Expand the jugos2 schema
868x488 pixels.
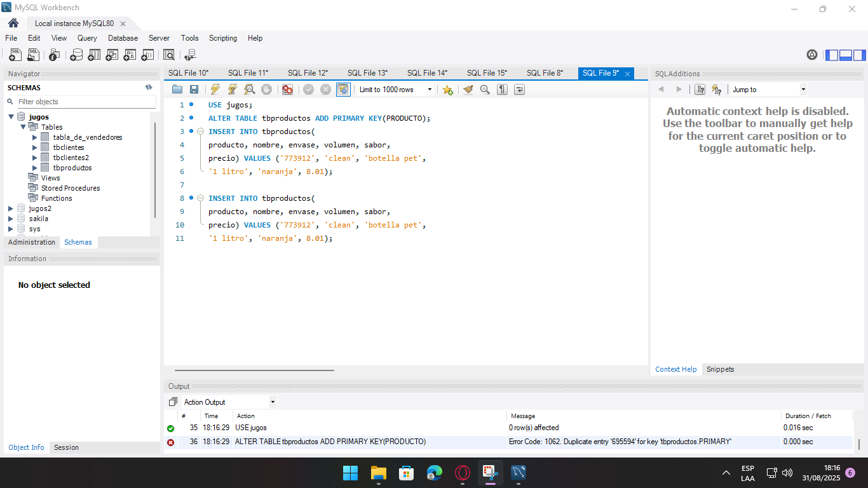pyautogui.click(x=11, y=208)
